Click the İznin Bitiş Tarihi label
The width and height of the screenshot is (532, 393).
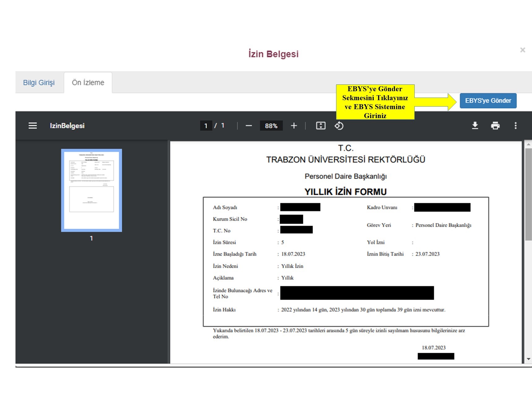click(385, 254)
